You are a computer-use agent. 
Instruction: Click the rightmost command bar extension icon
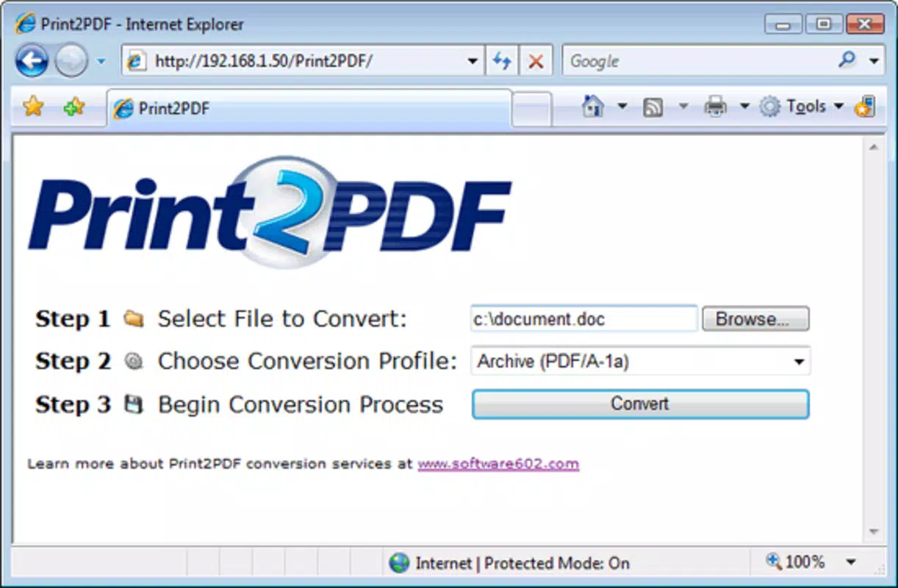(864, 107)
